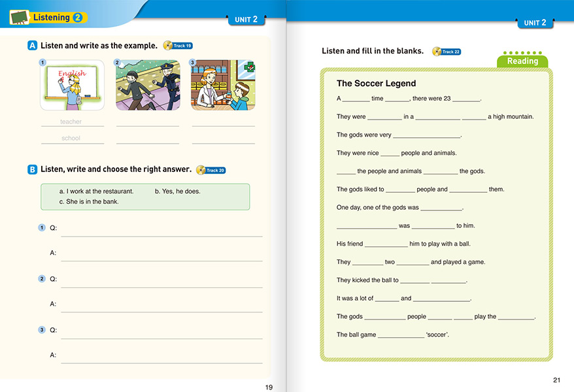Click the heading 'Listen and write as the example.'
574x392 pixels.
(x=99, y=46)
